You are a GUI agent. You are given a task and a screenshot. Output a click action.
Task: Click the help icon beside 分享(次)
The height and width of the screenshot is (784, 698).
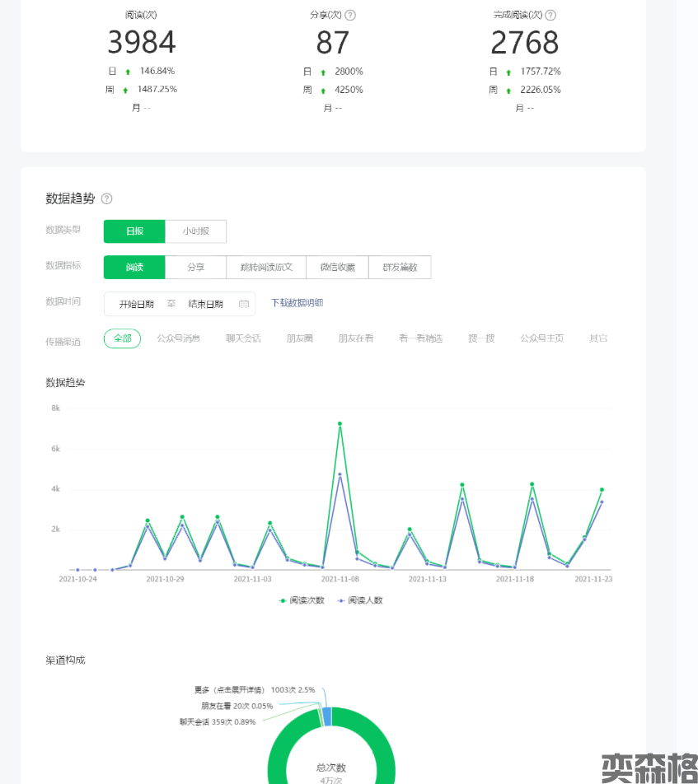[350, 16]
